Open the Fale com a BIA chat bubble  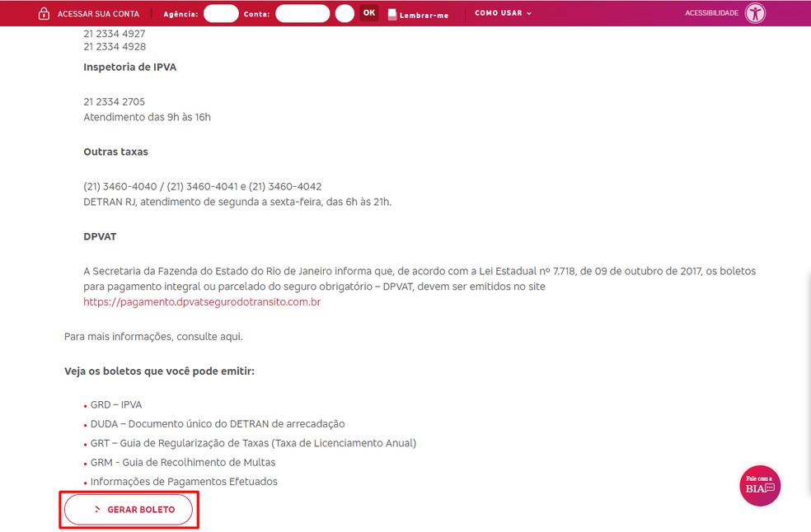point(759,486)
